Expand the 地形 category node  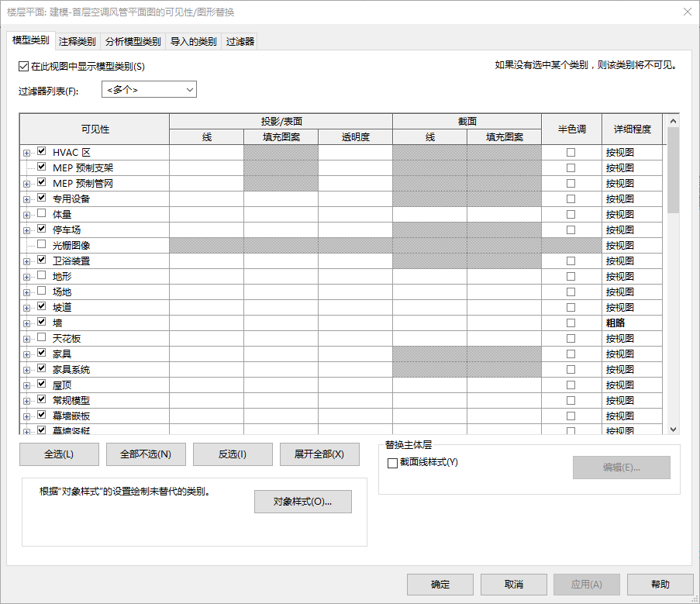click(27, 277)
